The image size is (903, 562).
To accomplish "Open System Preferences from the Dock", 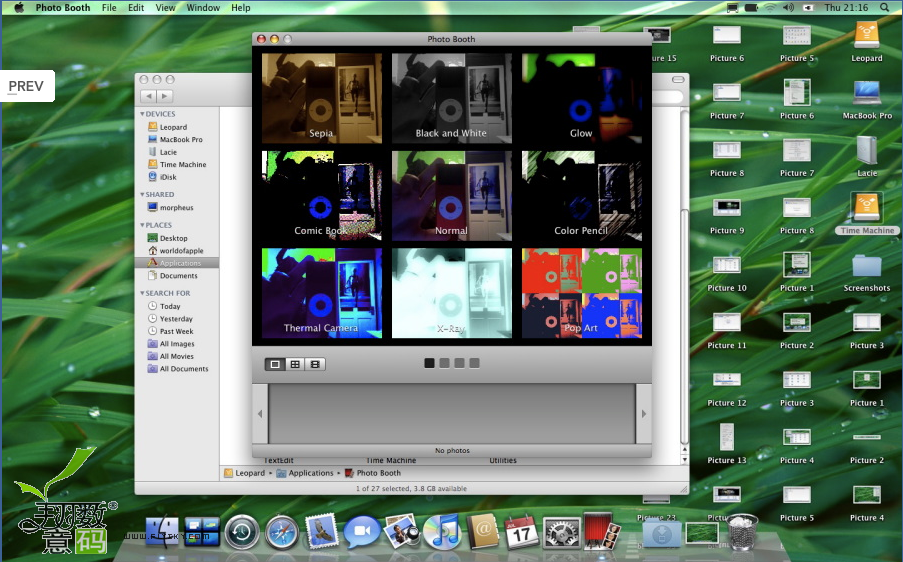I will pyautogui.click(x=562, y=531).
